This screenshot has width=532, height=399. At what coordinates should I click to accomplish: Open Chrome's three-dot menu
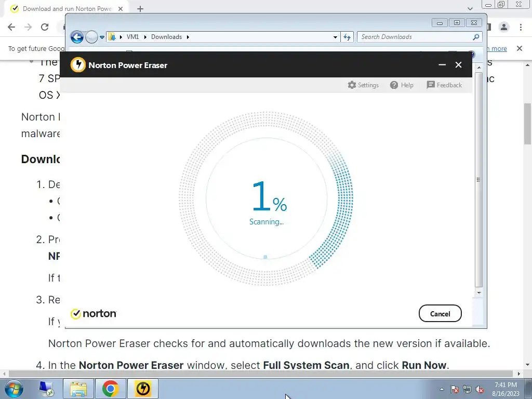pos(521,27)
